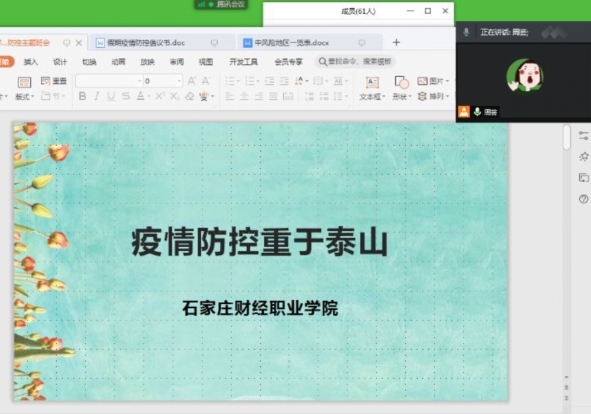
Task: Open the View (视图) ribbon tab
Action: 206,62
